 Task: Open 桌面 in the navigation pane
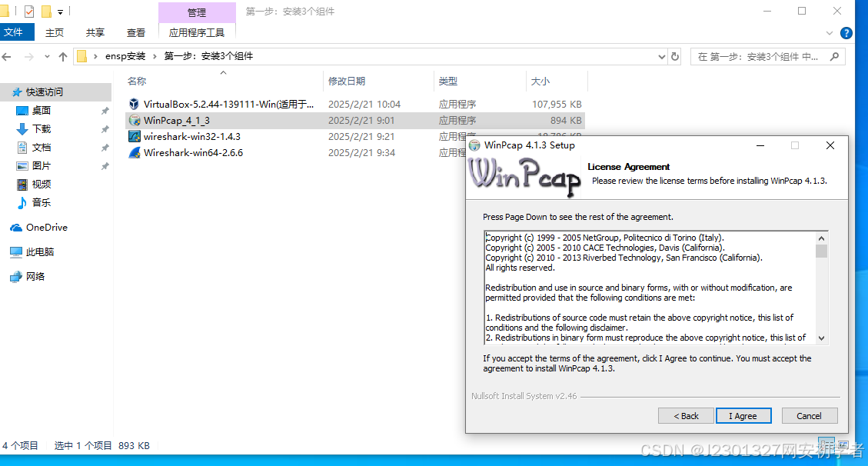[x=41, y=110]
